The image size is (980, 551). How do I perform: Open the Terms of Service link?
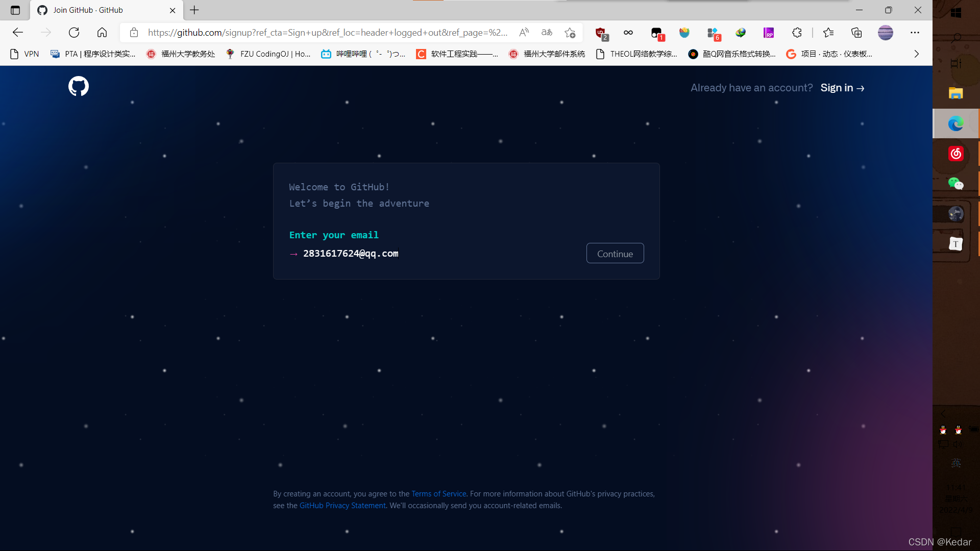pyautogui.click(x=438, y=494)
